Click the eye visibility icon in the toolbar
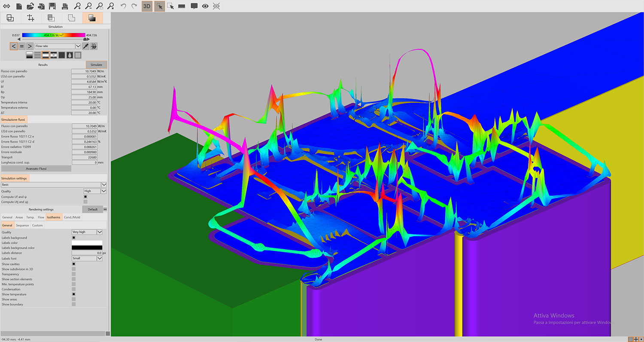This screenshot has width=644, height=342. (x=206, y=6)
